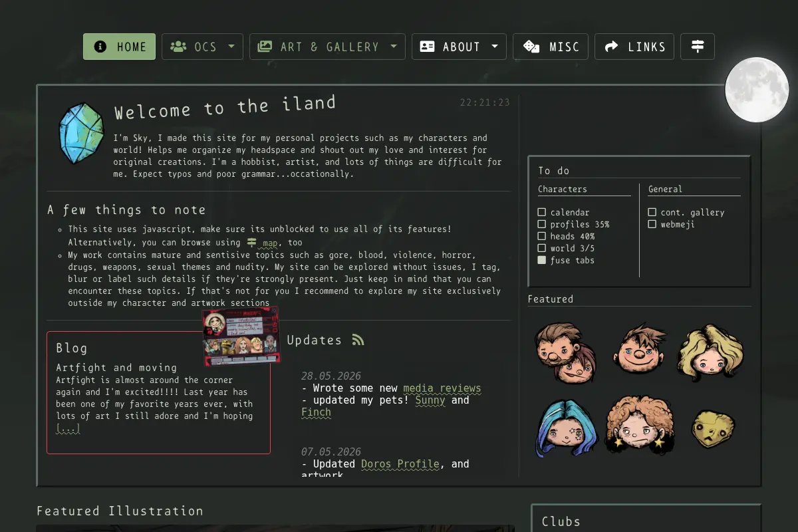Open the ID card thumbnail image
This screenshot has width=798, height=532.
[241, 336]
